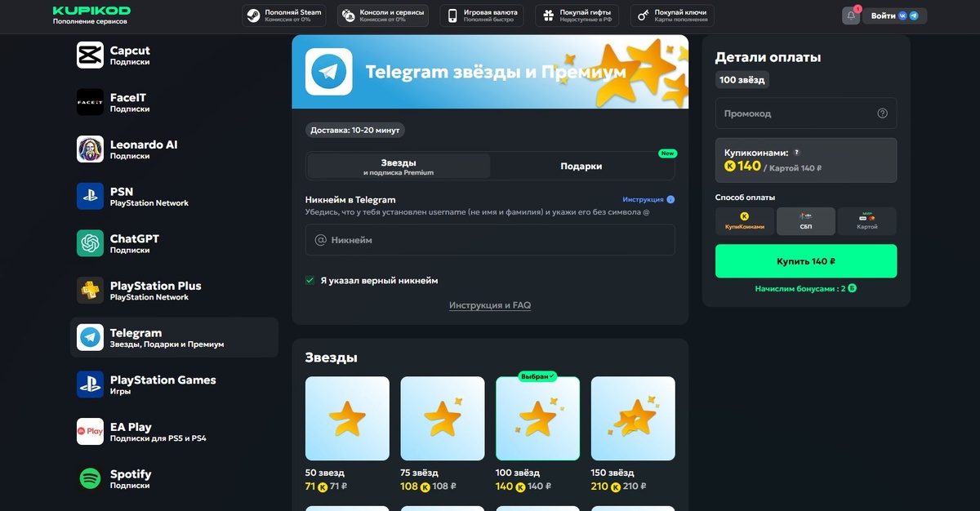Select the 75 звёзд package card
The image size is (980, 511).
pos(443,435)
